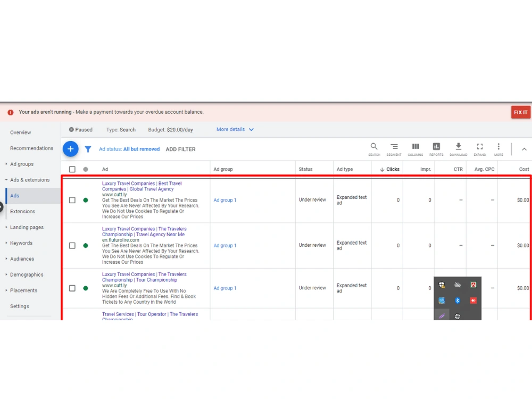Sort by the Ad type column header
This screenshot has height=399, width=532.
(x=345, y=169)
